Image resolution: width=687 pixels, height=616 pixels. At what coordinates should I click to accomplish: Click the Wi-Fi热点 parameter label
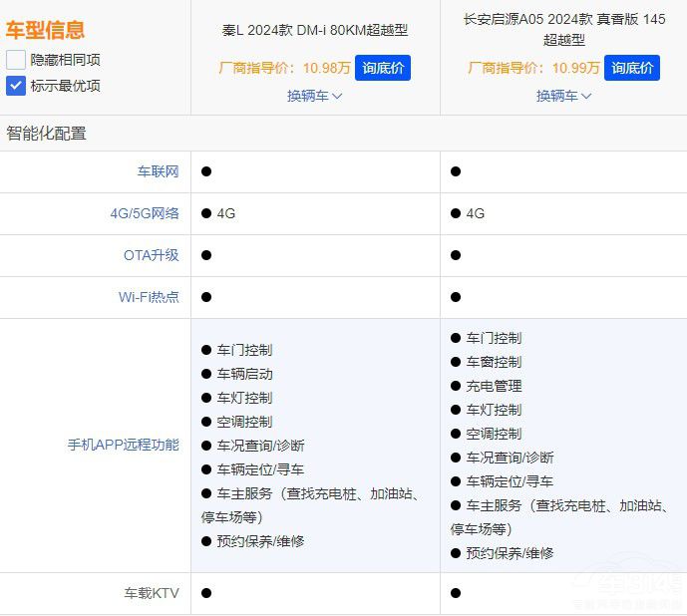tap(149, 297)
